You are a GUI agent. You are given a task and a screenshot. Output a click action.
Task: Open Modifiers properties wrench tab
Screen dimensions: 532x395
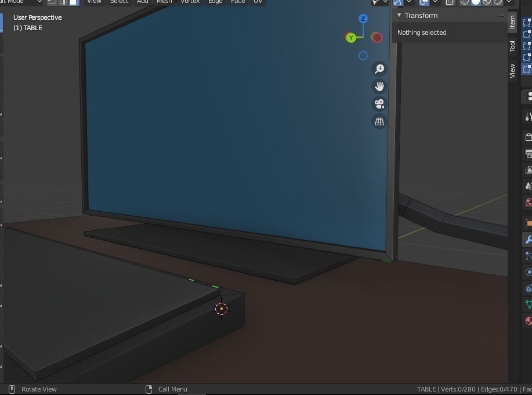(528, 240)
